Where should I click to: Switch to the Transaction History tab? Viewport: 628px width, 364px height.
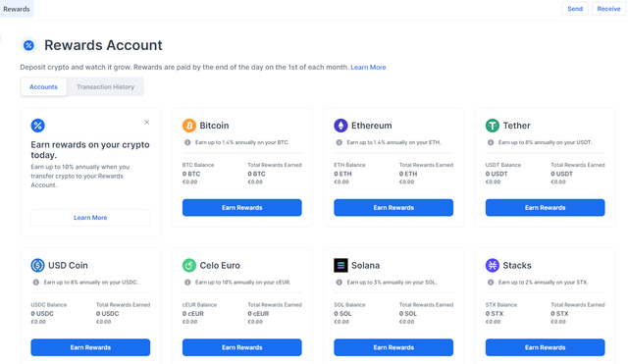(105, 87)
